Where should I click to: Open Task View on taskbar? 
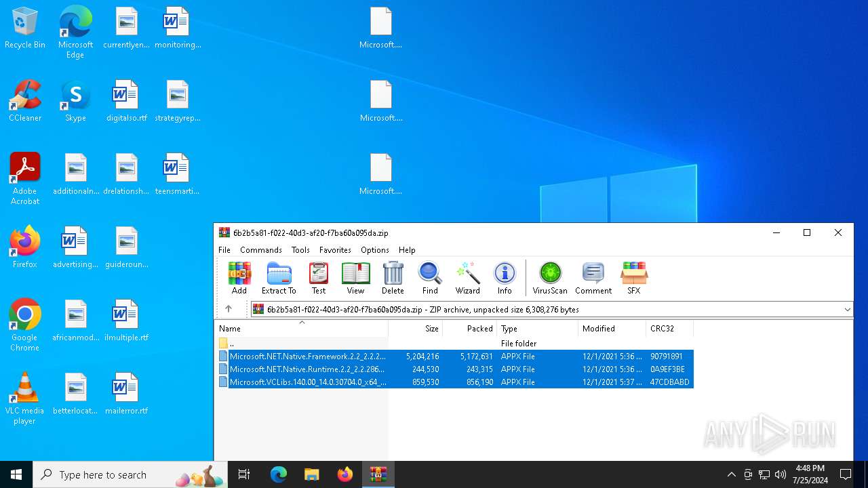tap(244, 474)
